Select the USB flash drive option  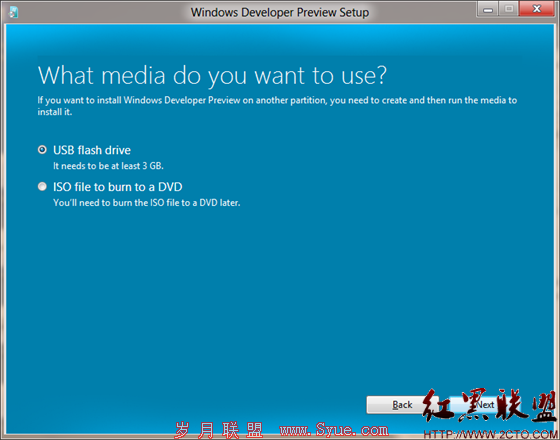coord(42,150)
